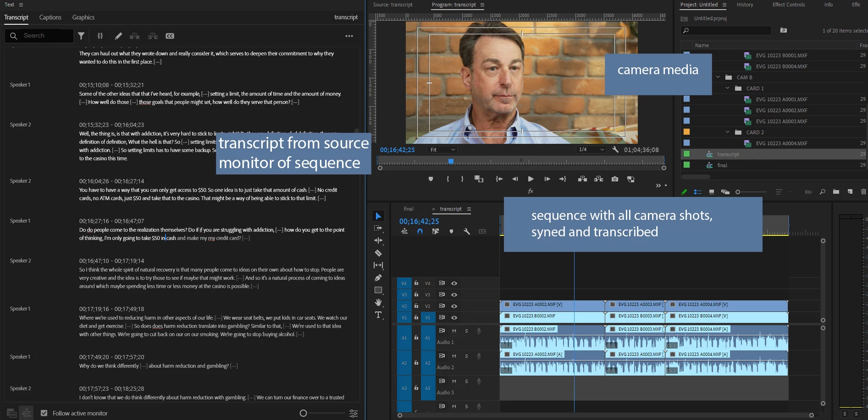Image resolution: width=868 pixels, height=420 pixels.
Task: Hide the V2 track output eye
Action: [x=454, y=306]
